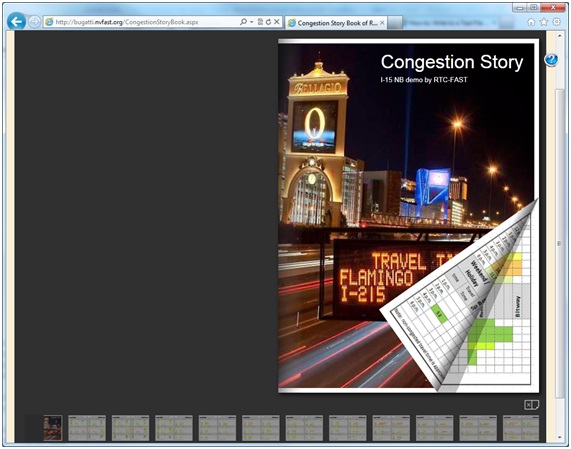Open the seventh thumbnail in the strip

[304, 428]
